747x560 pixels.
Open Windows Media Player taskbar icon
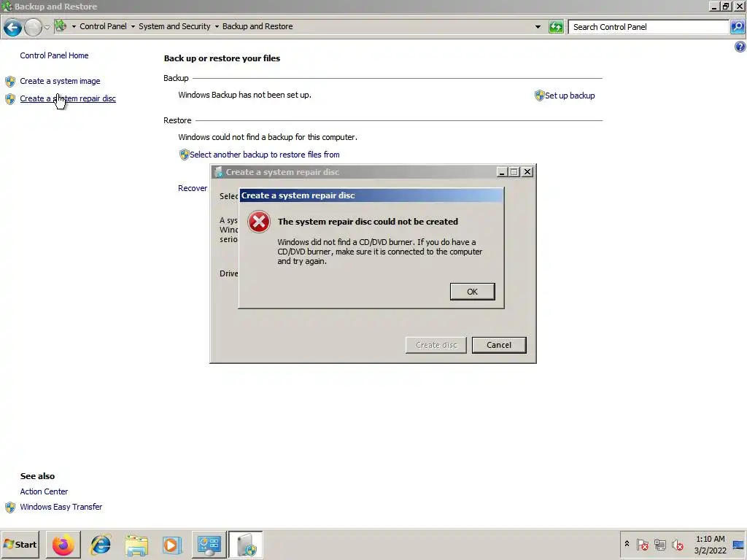(172, 545)
